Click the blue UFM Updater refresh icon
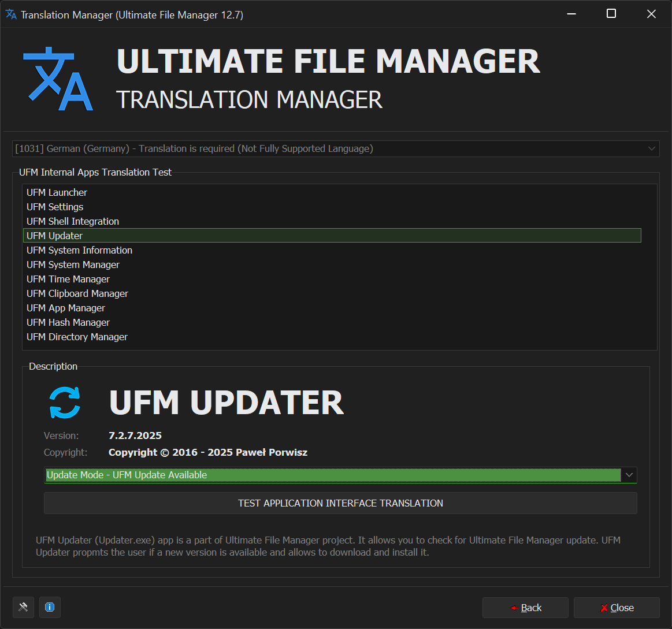672x629 pixels. (65, 403)
